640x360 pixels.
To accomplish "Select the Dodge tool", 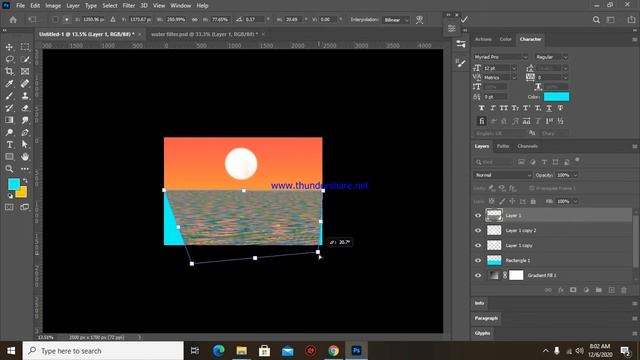I will (x=9, y=132).
